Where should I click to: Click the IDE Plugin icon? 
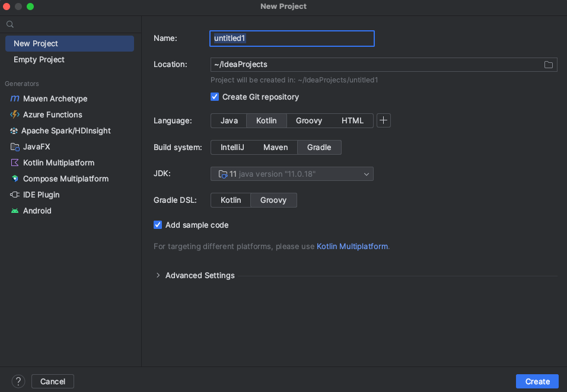(15, 195)
